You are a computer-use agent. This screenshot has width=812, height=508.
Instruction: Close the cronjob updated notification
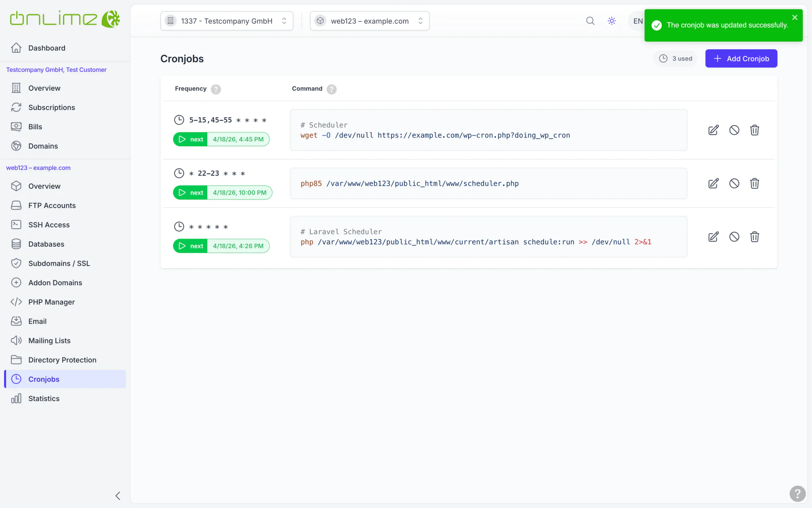795,17
